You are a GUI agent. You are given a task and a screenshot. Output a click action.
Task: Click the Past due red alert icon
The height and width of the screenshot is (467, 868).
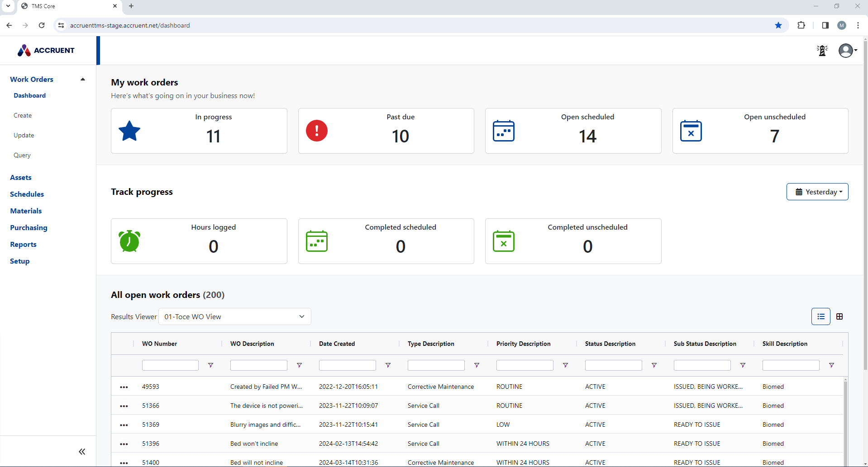(316, 131)
